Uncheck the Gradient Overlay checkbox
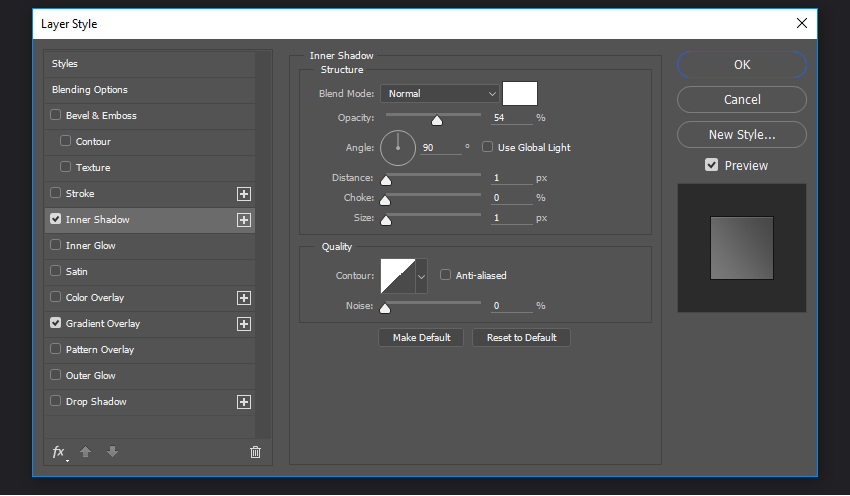 point(55,323)
